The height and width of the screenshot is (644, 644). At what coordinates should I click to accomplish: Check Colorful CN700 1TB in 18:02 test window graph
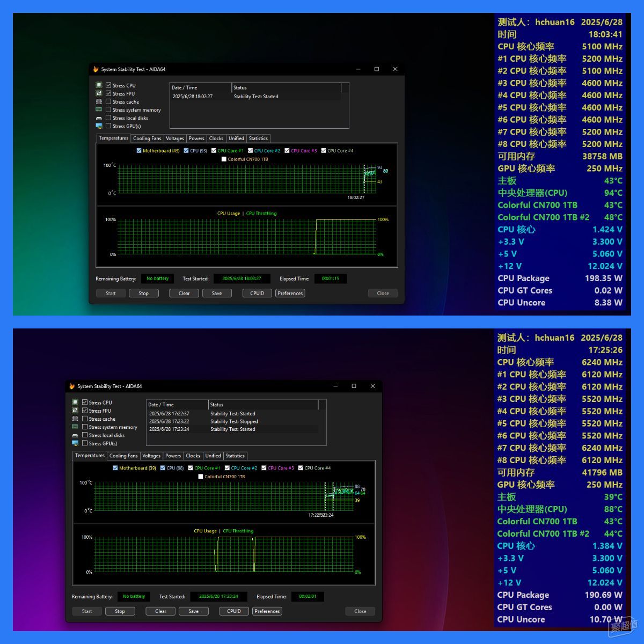[224, 159]
